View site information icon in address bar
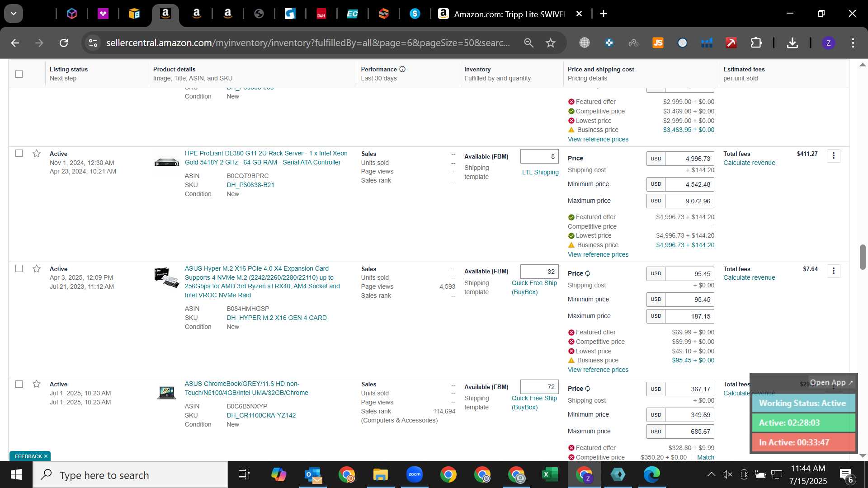 coord(93,43)
